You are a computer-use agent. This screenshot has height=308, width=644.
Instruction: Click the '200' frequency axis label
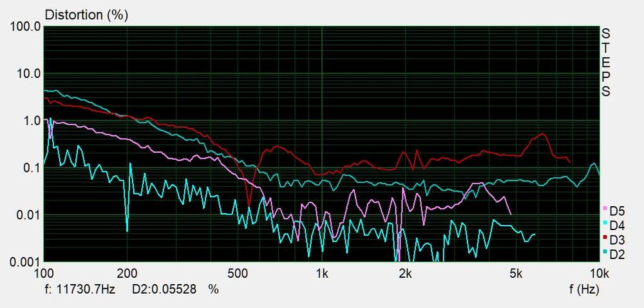point(127,273)
